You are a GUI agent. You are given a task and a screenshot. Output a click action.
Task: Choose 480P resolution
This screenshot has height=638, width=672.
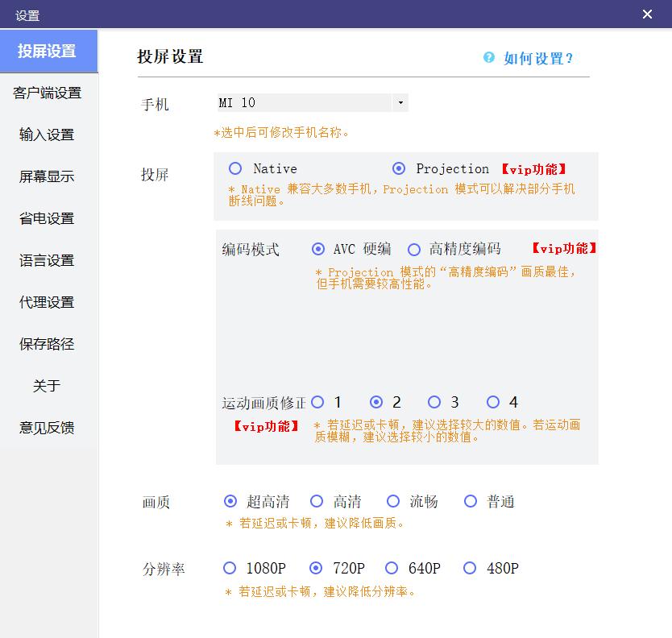[470, 568]
